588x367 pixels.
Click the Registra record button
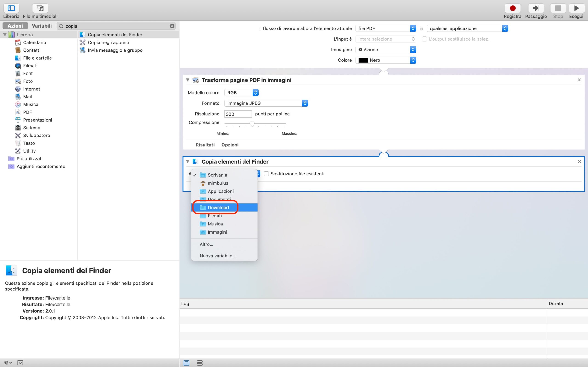tap(512, 8)
